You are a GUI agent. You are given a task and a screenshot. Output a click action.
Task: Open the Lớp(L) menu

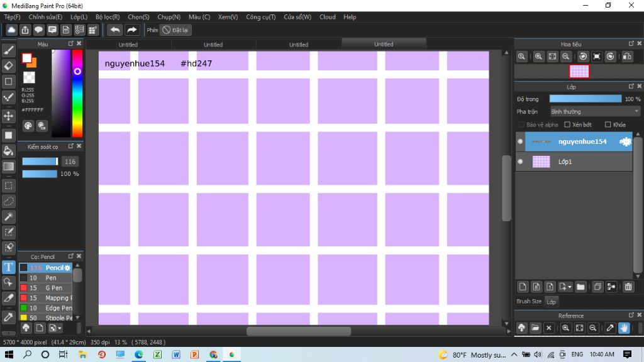(79, 17)
